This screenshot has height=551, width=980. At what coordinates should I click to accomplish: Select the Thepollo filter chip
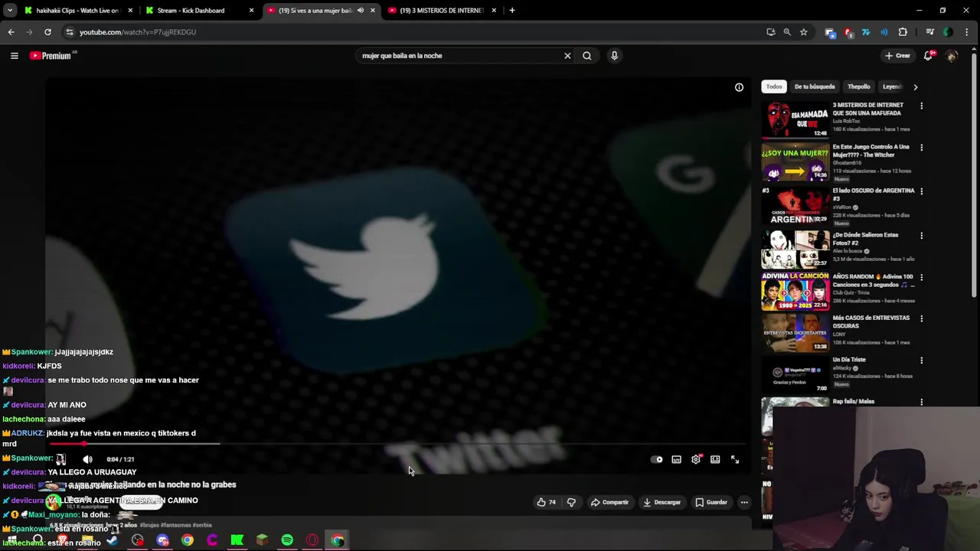858,86
